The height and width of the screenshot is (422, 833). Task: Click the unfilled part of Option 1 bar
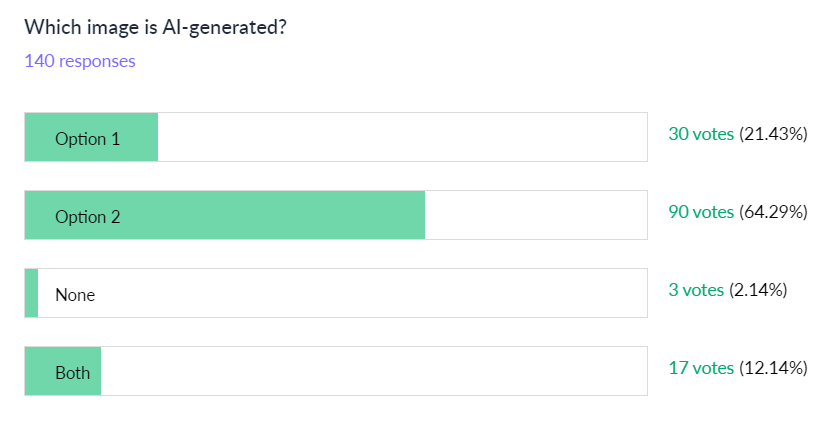coord(400,138)
